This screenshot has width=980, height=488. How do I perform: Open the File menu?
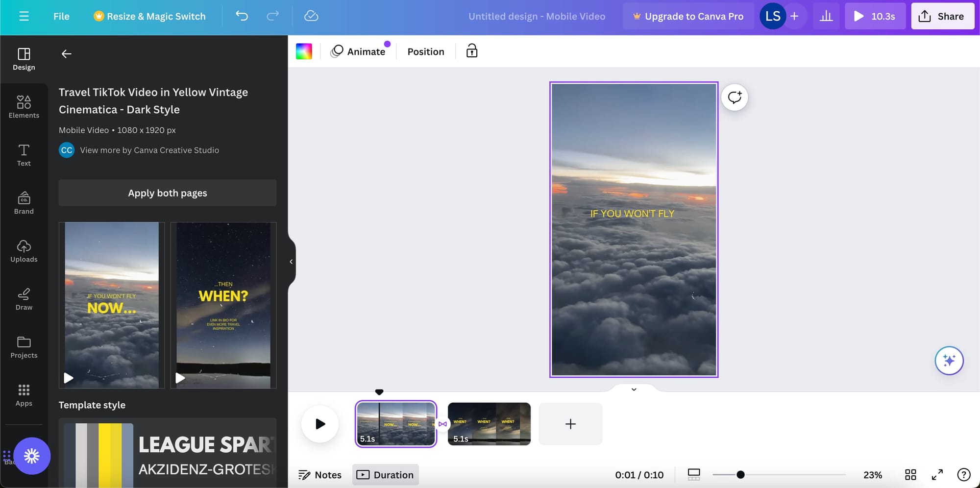[61, 16]
